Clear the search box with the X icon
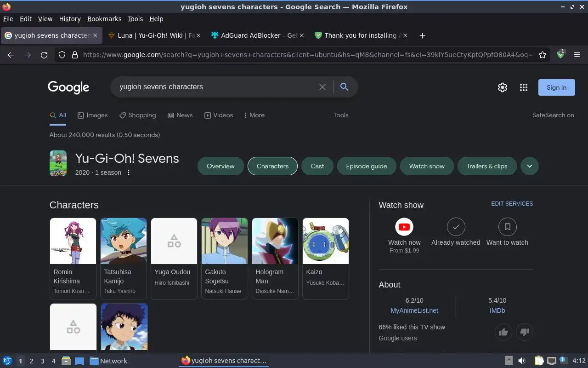The width and height of the screenshot is (588, 368). tap(322, 87)
